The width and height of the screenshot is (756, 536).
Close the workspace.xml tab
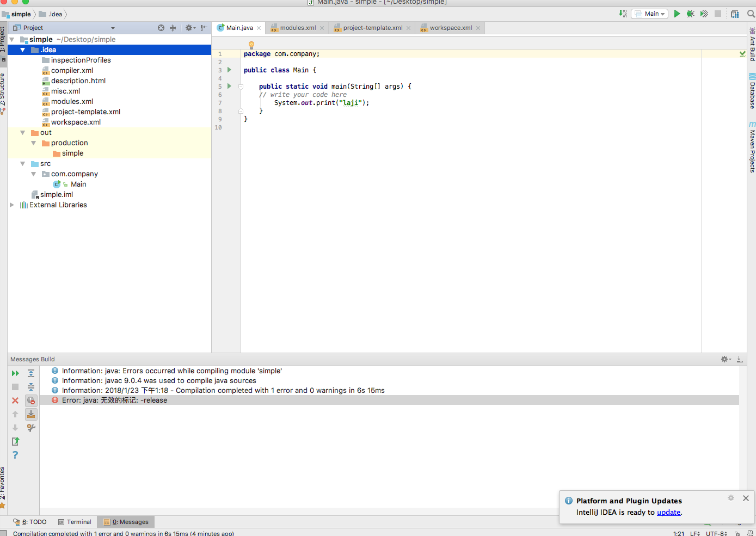tap(478, 28)
